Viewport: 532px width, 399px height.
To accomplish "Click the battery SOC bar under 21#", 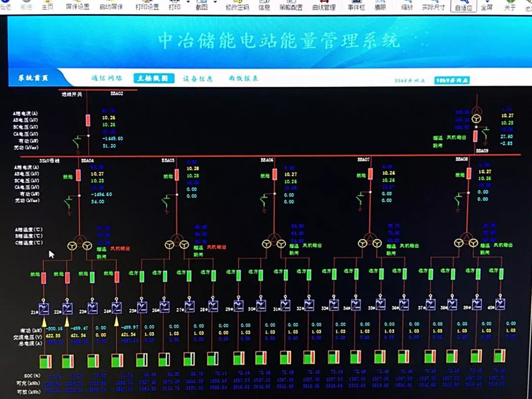I will [45, 362].
